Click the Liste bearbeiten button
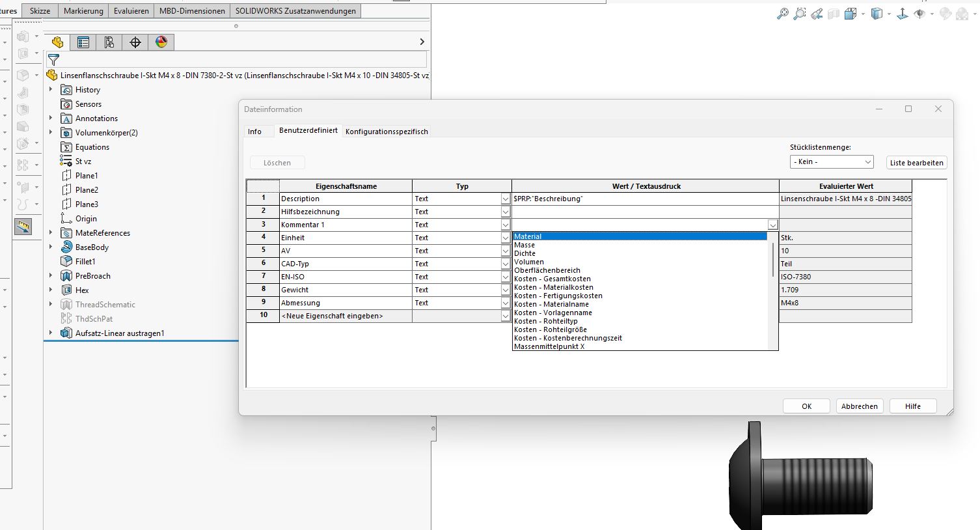 tap(916, 163)
